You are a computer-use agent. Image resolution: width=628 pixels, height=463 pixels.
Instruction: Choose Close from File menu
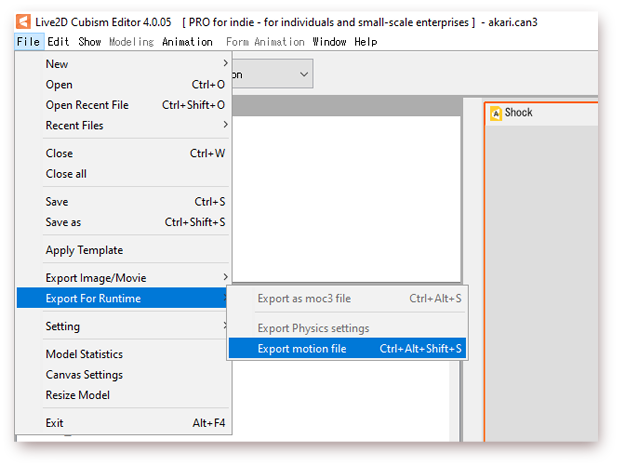click(x=123, y=153)
